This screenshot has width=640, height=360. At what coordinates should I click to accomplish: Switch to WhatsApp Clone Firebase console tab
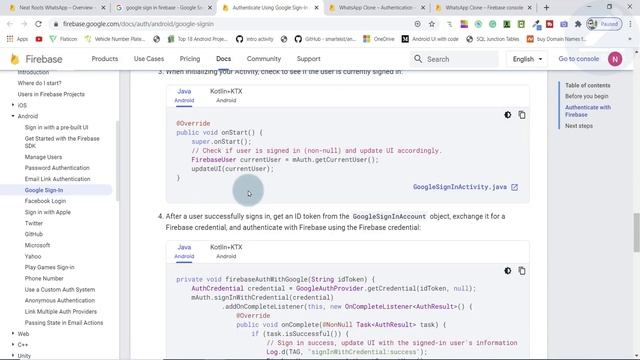[x=483, y=8]
